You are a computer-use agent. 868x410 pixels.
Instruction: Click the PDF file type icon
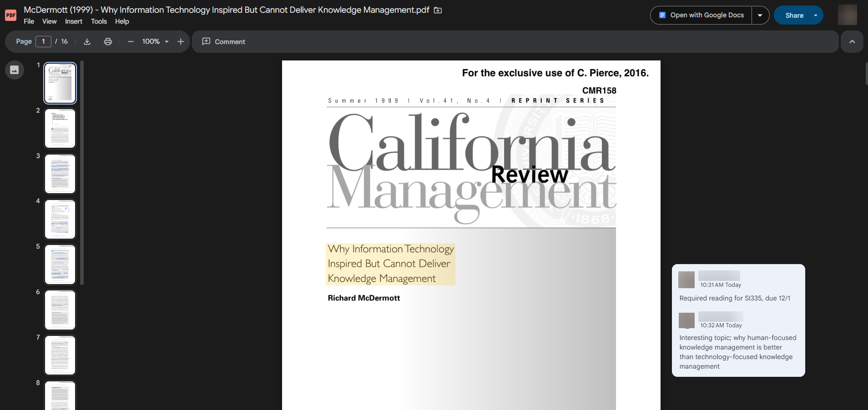[10, 15]
